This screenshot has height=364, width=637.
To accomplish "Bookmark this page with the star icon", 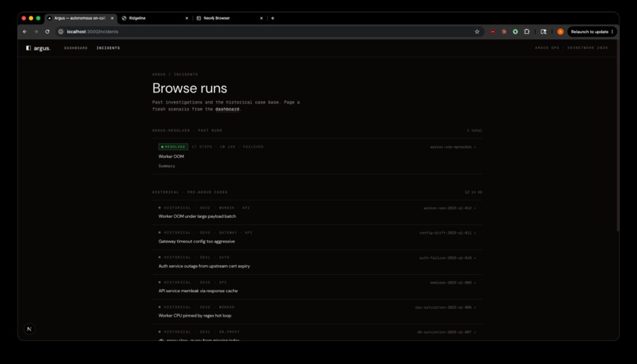I will [x=477, y=32].
